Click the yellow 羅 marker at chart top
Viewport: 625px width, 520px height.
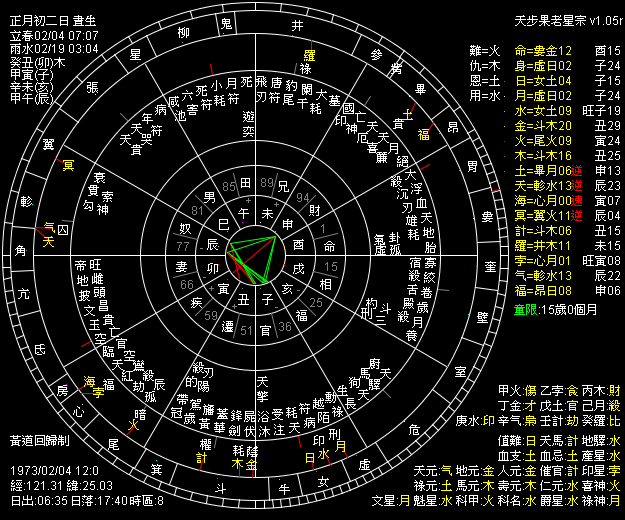click(x=310, y=54)
